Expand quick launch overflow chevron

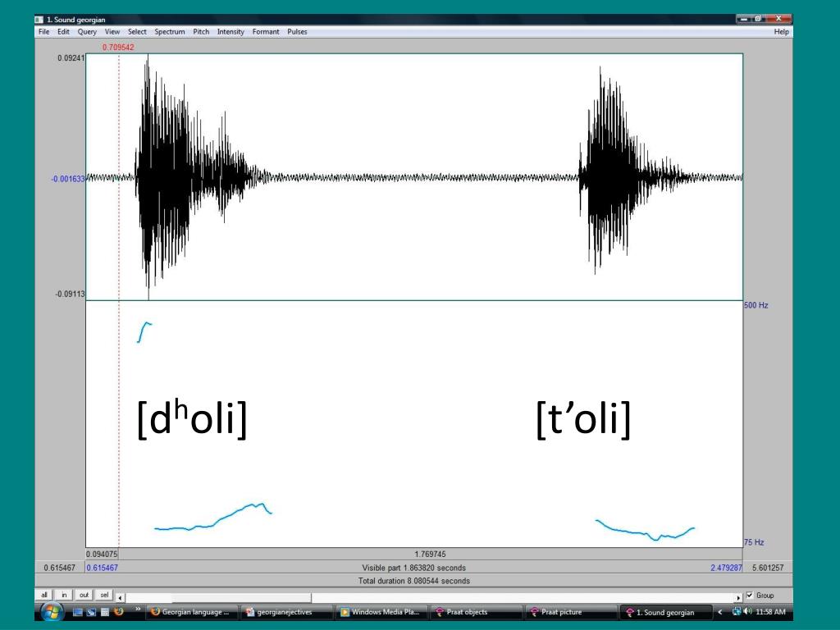[138, 609]
